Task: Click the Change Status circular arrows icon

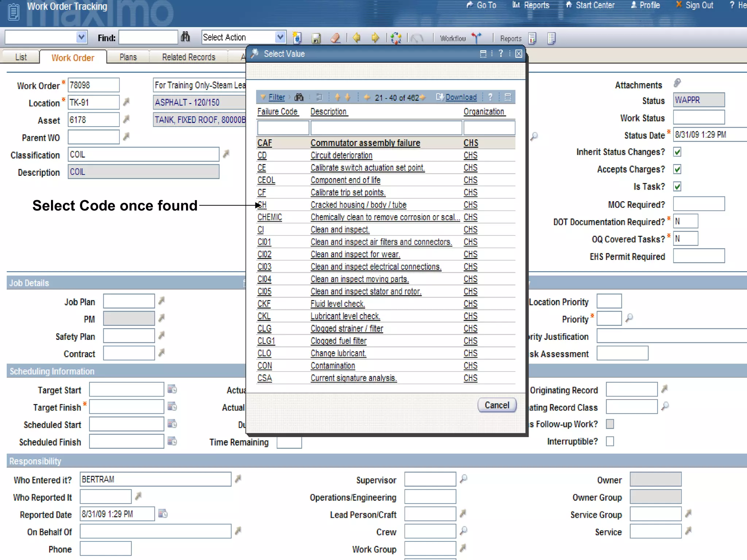Action: [x=396, y=38]
